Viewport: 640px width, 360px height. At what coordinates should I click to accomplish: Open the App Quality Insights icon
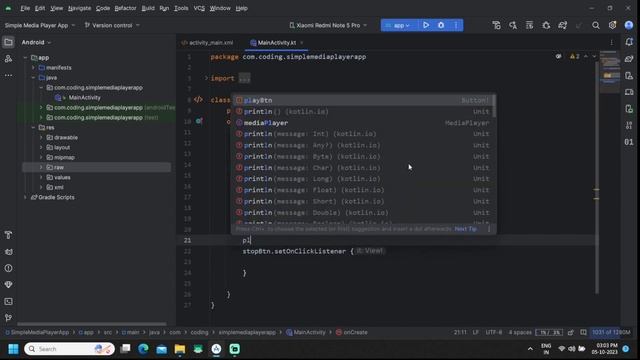click(x=8, y=284)
